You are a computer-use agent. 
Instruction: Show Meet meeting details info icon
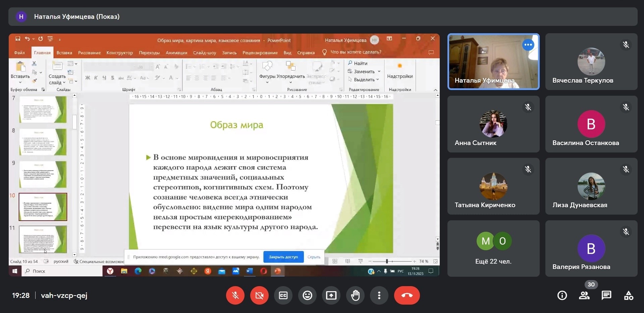pyautogui.click(x=562, y=295)
